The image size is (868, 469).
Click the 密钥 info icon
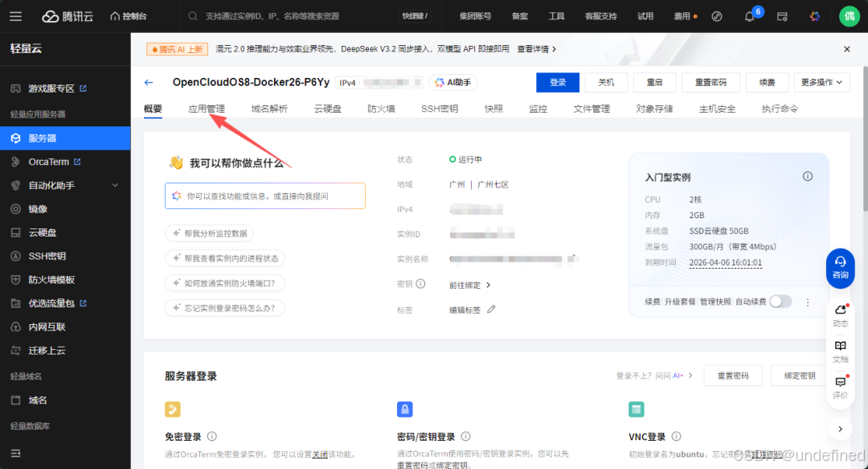(420, 284)
